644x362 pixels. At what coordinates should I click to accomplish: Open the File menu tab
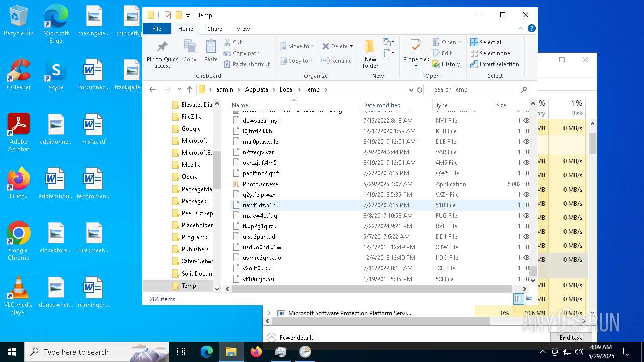(157, 29)
